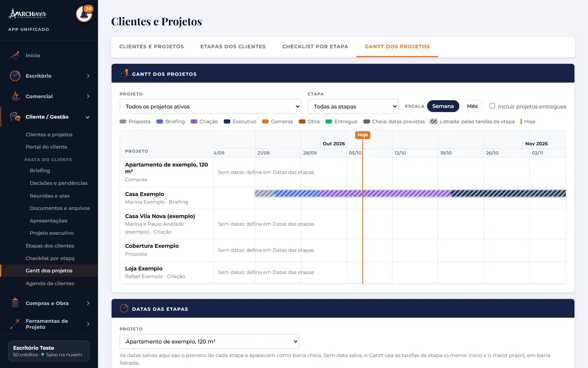Click the Gantt dos Projetos header icon
The width and height of the screenshot is (588, 368).
[124, 74]
